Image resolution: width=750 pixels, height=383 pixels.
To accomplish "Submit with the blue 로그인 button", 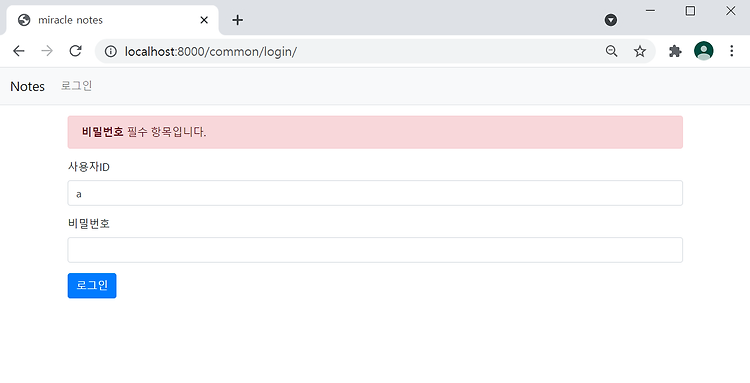I will pyautogui.click(x=92, y=285).
